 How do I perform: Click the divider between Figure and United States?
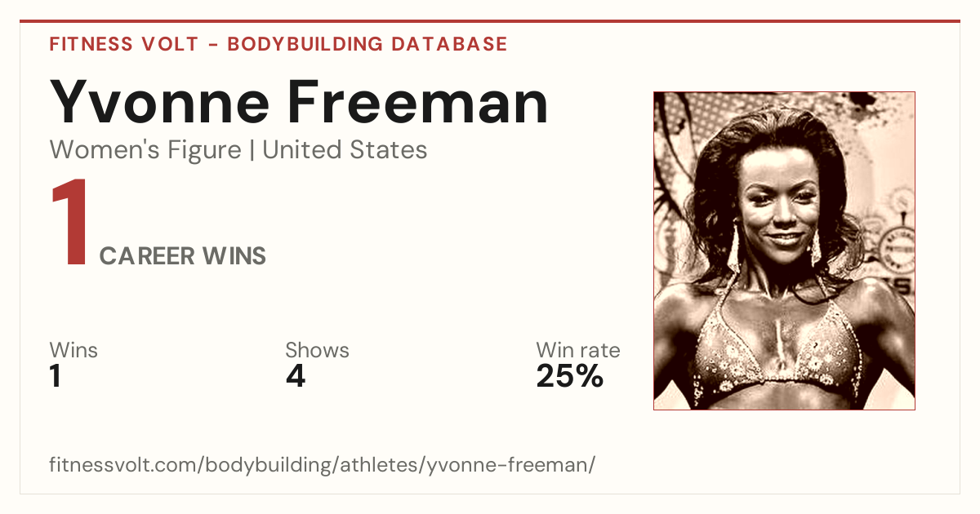click(x=252, y=151)
